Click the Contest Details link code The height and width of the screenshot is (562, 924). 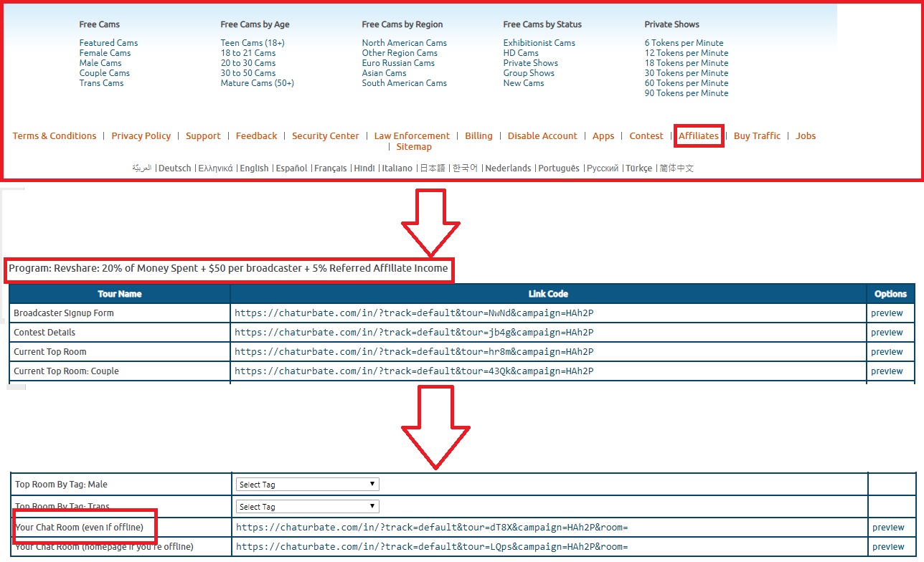coord(414,333)
